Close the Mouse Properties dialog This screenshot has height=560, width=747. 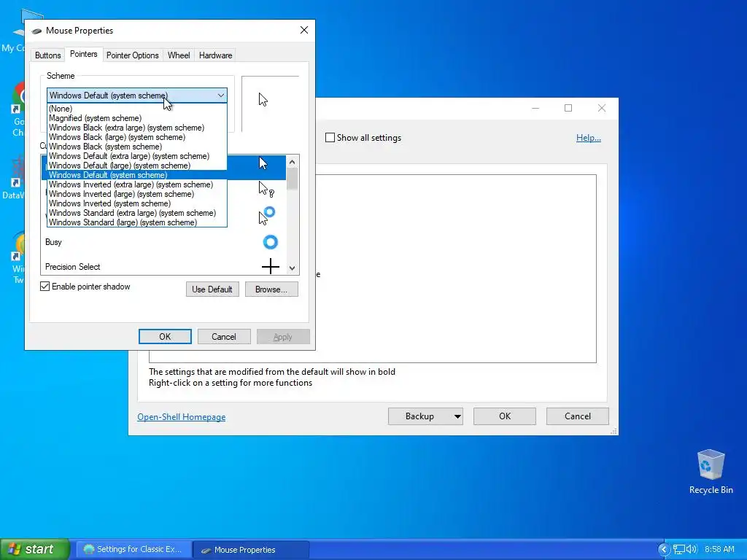point(304,30)
